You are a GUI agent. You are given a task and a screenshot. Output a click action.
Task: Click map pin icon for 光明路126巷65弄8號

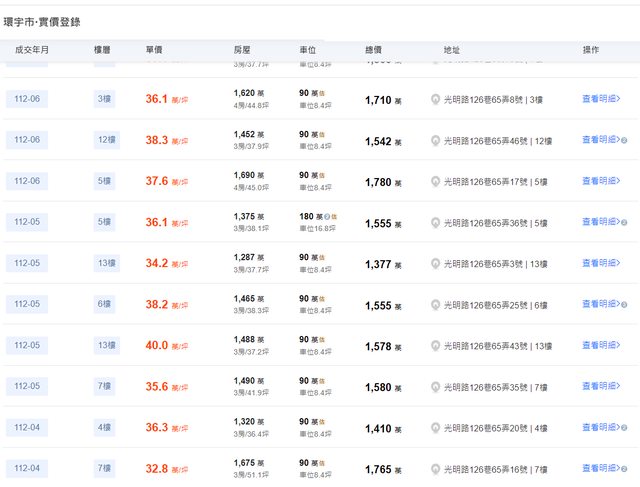point(435,100)
